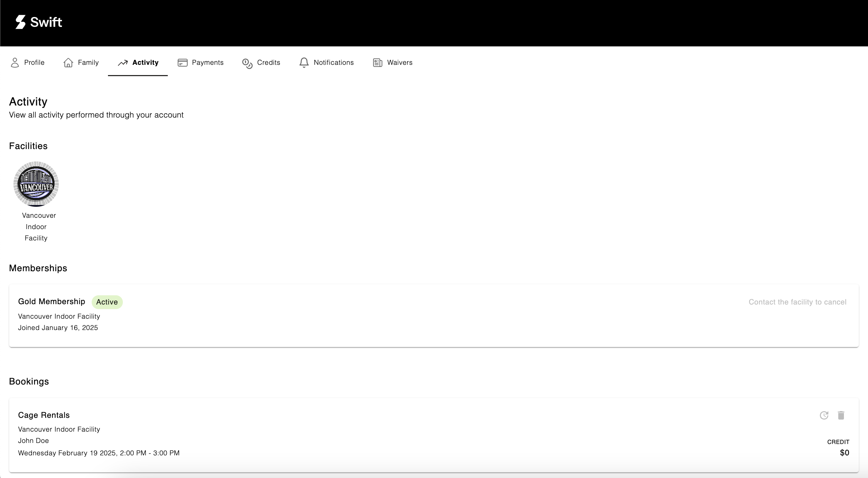
Task: Click the Credits coins icon
Action: [x=247, y=63]
